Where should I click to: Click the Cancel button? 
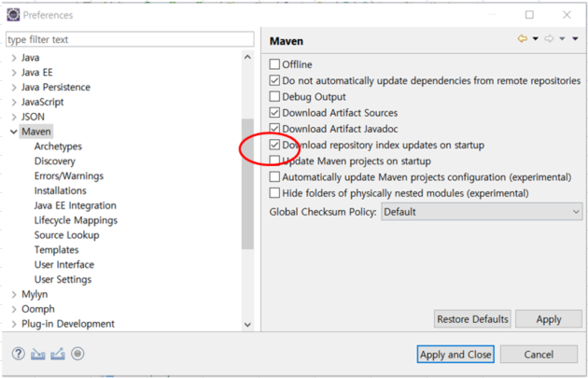click(539, 355)
